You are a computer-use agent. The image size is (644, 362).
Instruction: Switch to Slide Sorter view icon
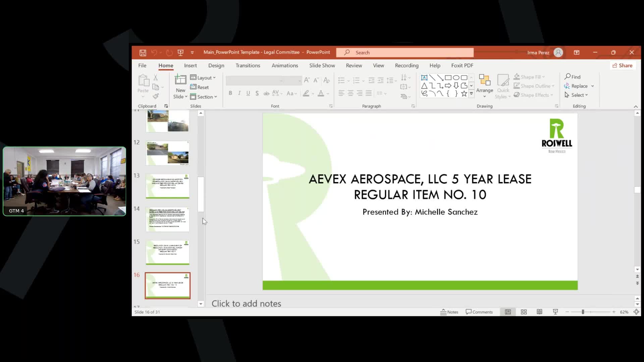tap(524, 312)
